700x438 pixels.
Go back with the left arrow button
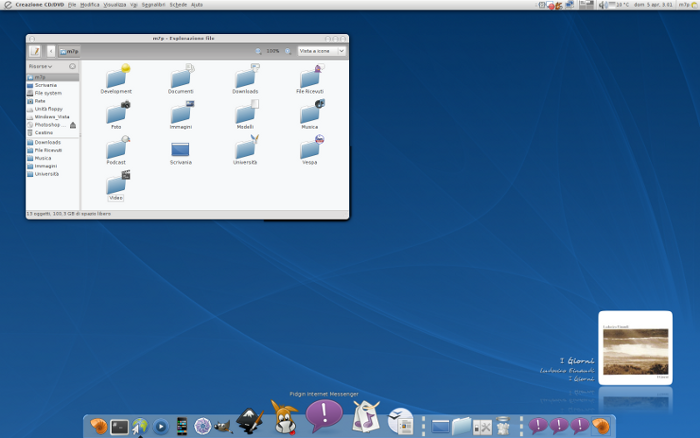click(51, 51)
